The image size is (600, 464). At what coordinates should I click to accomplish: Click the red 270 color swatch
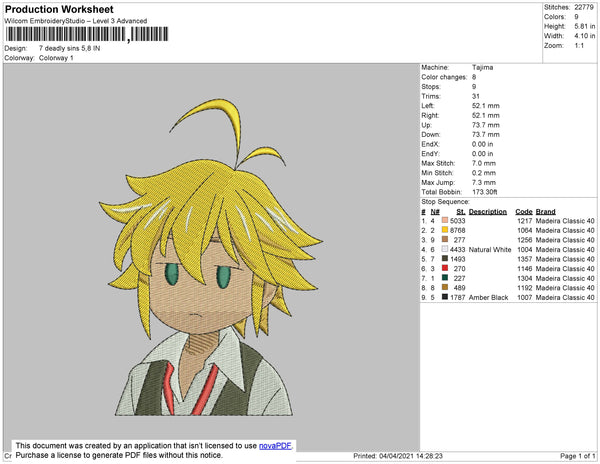coord(445,268)
